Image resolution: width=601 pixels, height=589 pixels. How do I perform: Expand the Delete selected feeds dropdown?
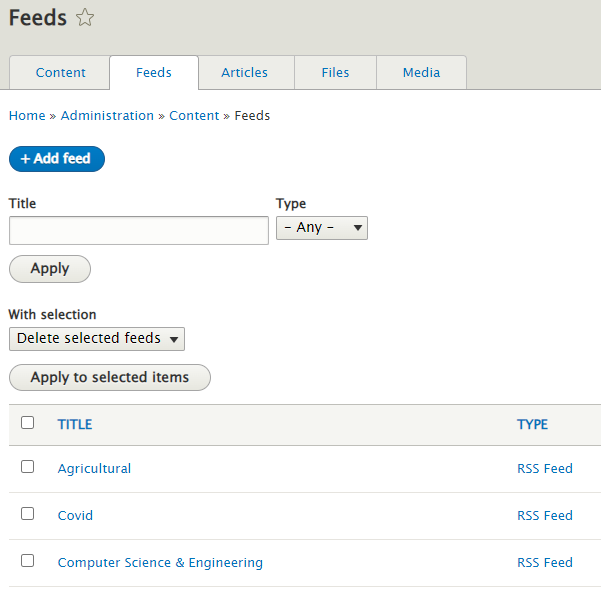coord(97,339)
